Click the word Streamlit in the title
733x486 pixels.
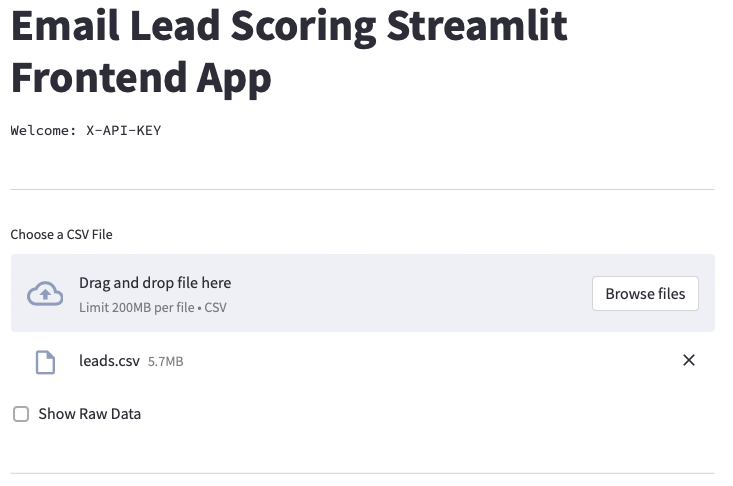[477, 26]
